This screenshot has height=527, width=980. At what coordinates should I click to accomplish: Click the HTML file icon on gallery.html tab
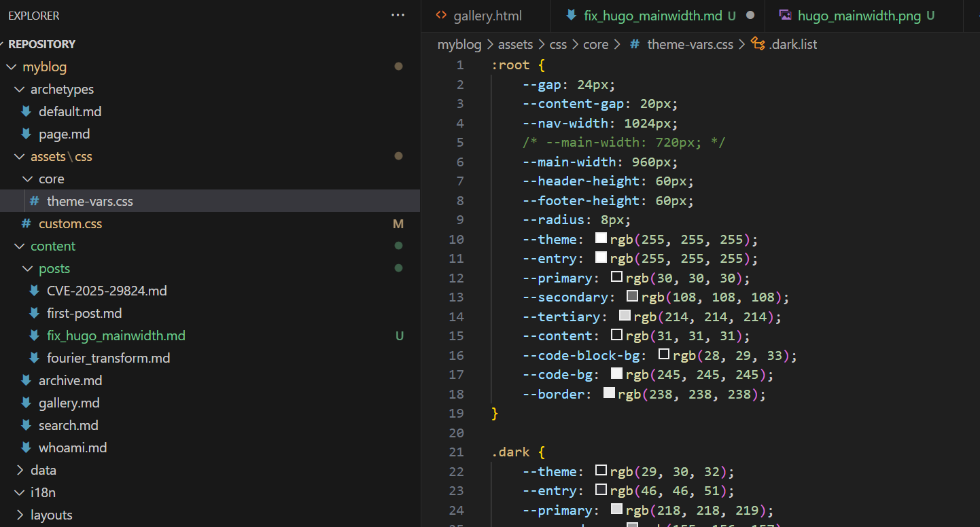[x=441, y=15]
